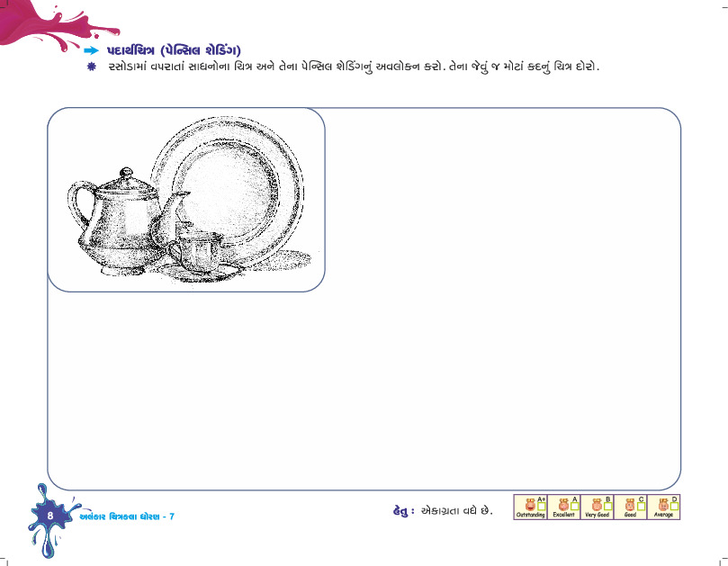Screen dimensions: 728x566
Task: Click the pink paint splash in top corner
Action: point(56,23)
